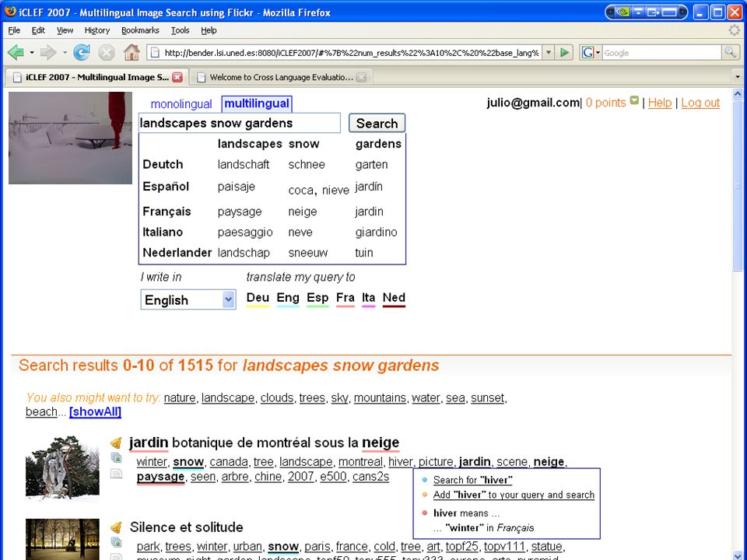
Task: Click the '0 points' link
Action: 605,103
